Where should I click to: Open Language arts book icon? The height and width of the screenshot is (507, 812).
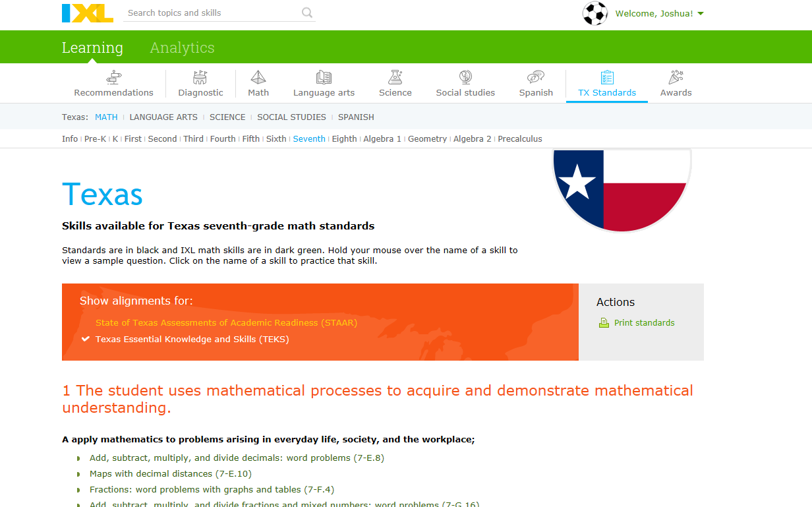pos(324,76)
